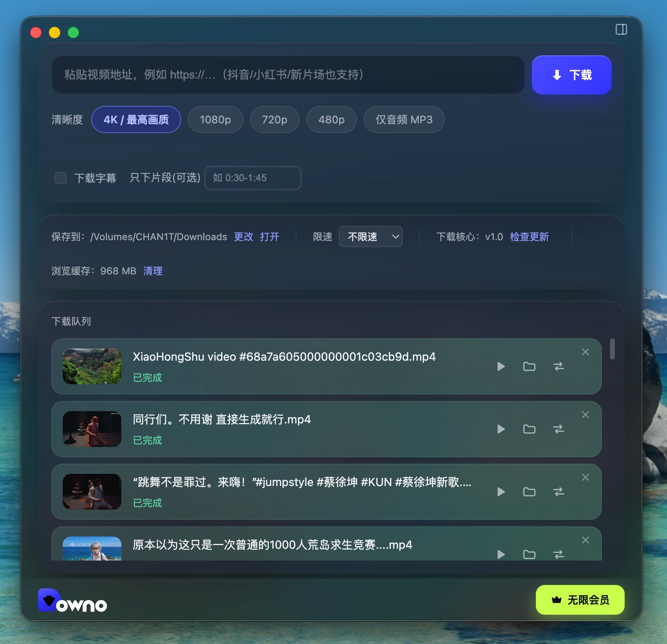667x644 pixels.
Task: Click convert arrows for 跳舞不是罪过 item
Action: point(559,492)
